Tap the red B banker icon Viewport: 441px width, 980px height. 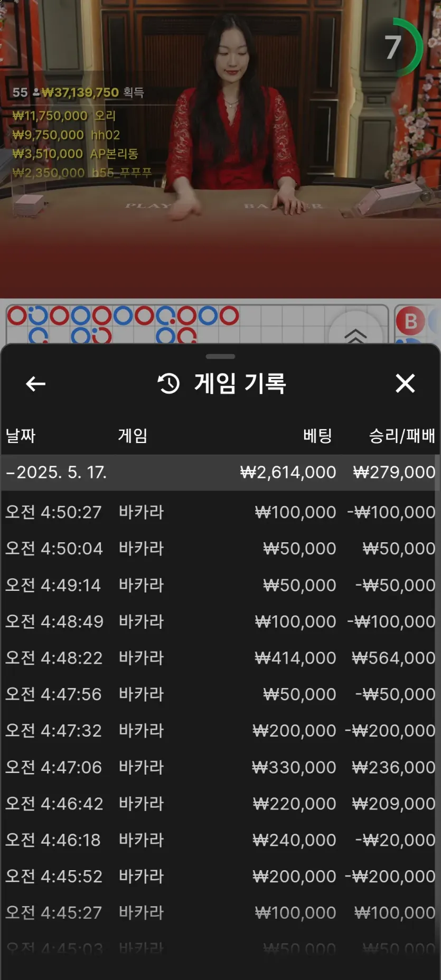pyautogui.click(x=410, y=321)
